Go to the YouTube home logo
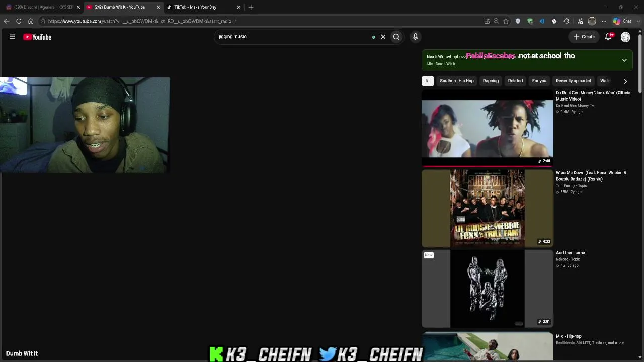This screenshot has height=362, width=644. point(37,37)
